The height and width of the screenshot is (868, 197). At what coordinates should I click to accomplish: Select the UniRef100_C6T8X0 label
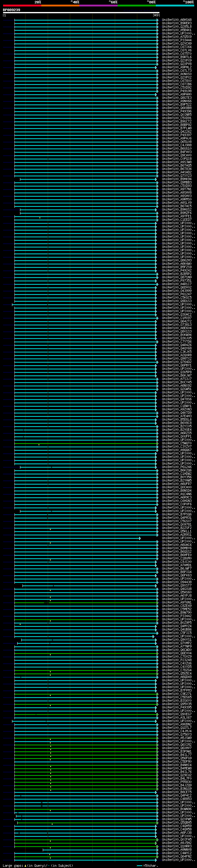click(177, 81)
